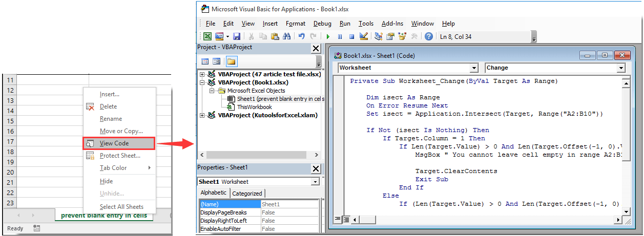Run the macro with the green play icon
Image resolution: width=644 pixels, height=236 pixels.
pos(328,36)
